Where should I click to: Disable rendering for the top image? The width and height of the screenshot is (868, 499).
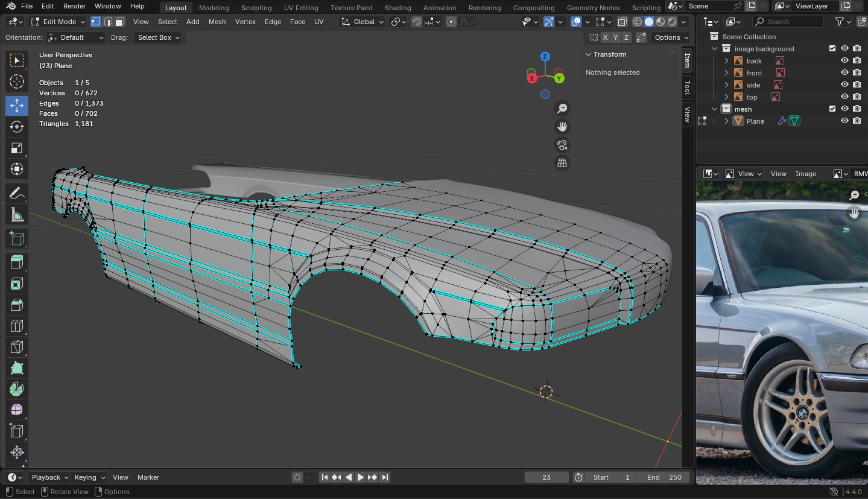(857, 97)
